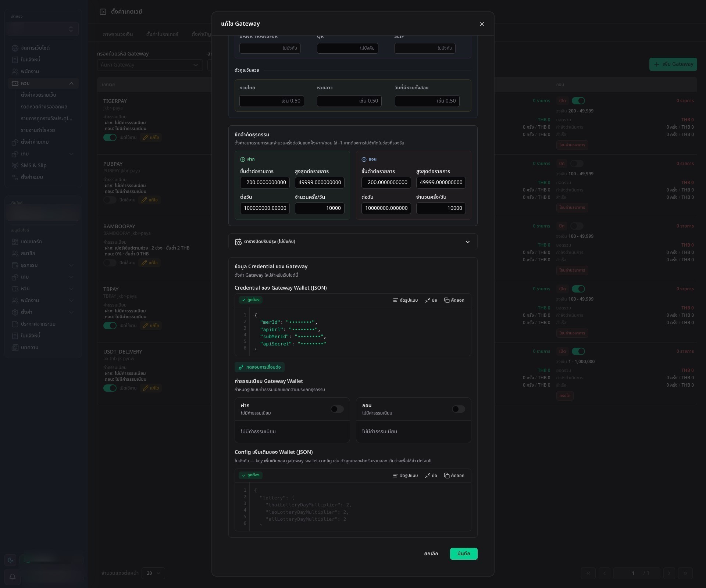This screenshot has width=706, height=588.
Task: Open announcements file icon
Action: click(15, 324)
